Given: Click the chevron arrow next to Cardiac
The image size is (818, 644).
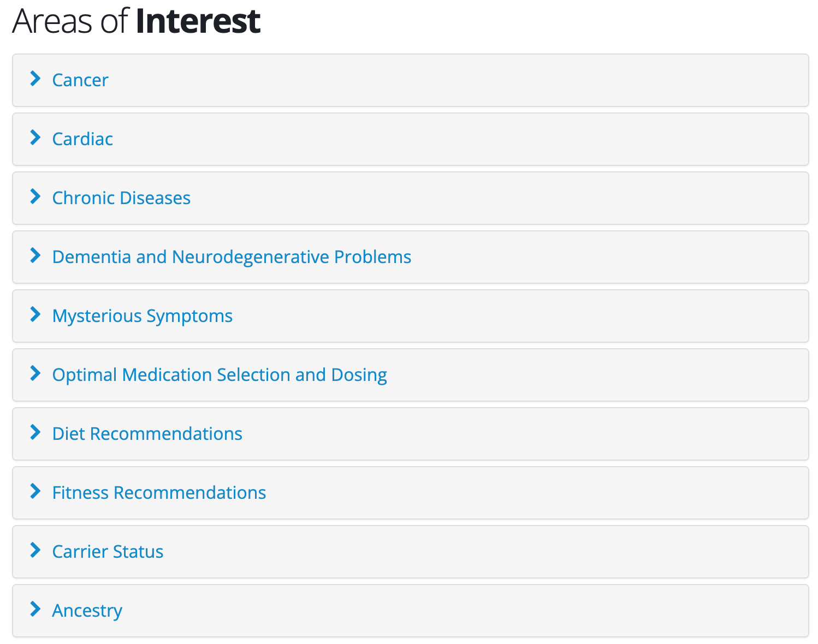Looking at the screenshot, I should tap(35, 138).
